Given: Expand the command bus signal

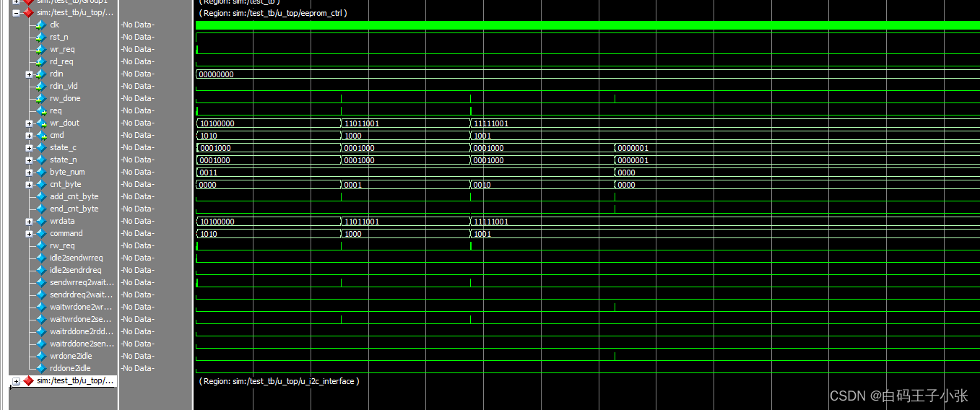Looking at the screenshot, I should tap(29, 233).
